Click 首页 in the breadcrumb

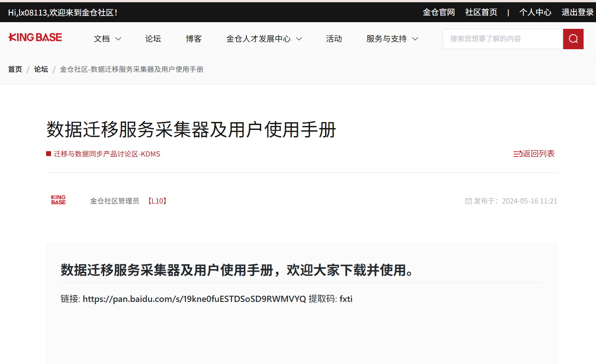(x=15, y=69)
